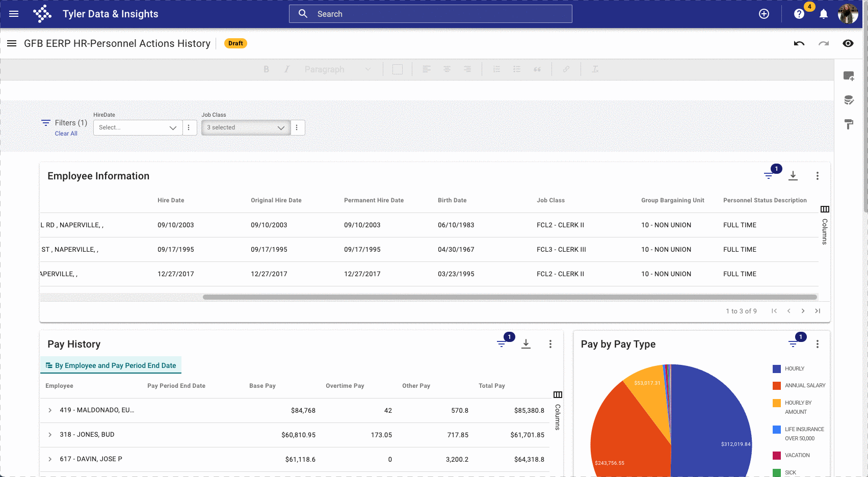Sort by Hire Date column header
This screenshot has width=868, height=477.
coord(171,200)
